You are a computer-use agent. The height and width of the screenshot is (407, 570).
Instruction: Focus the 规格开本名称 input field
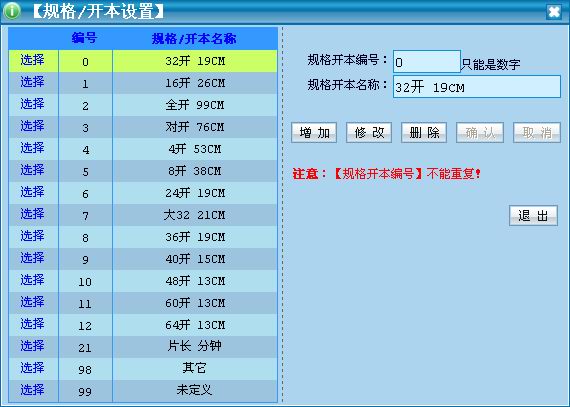click(x=477, y=86)
